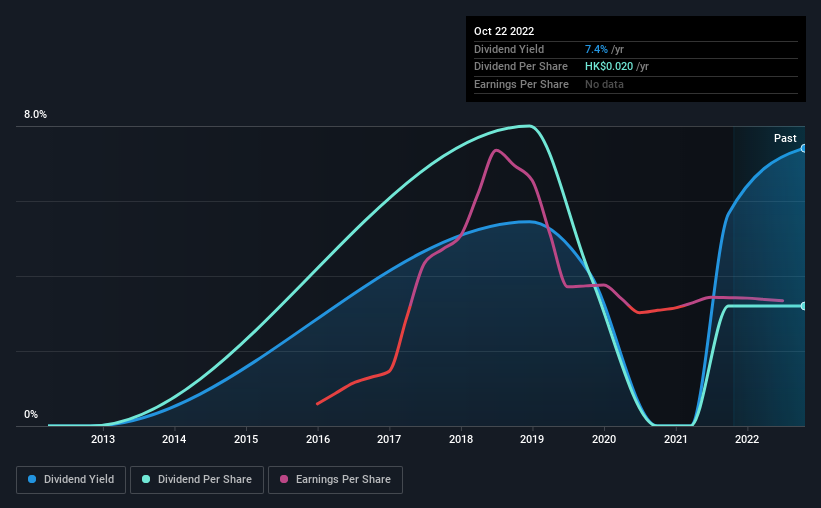
Task: Click the Earnings Per Share row label in tooltip
Action: (x=521, y=84)
